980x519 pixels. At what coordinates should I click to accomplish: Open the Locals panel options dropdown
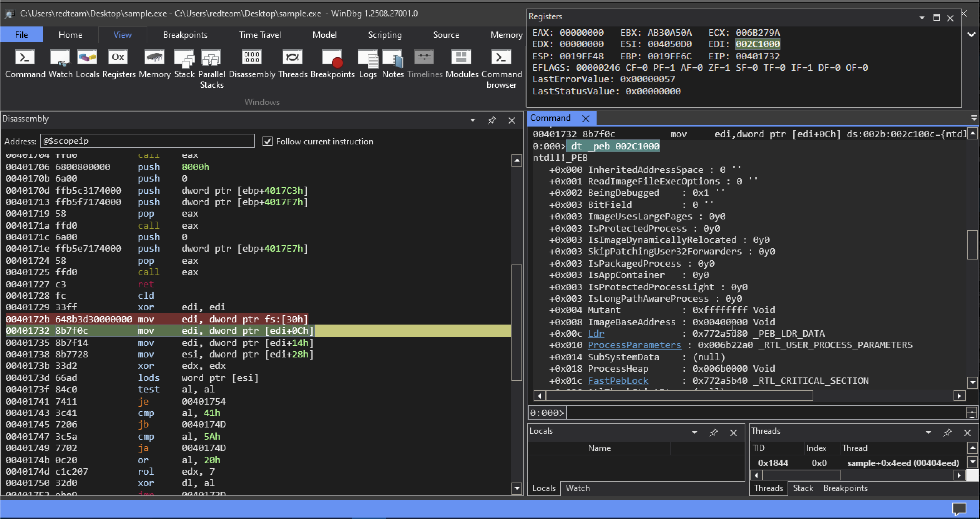(694, 433)
